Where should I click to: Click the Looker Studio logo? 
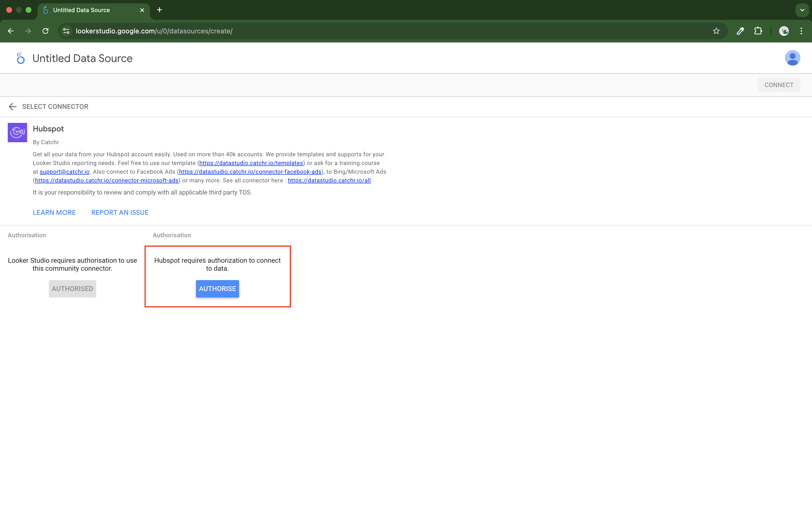[x=21, y=58]
